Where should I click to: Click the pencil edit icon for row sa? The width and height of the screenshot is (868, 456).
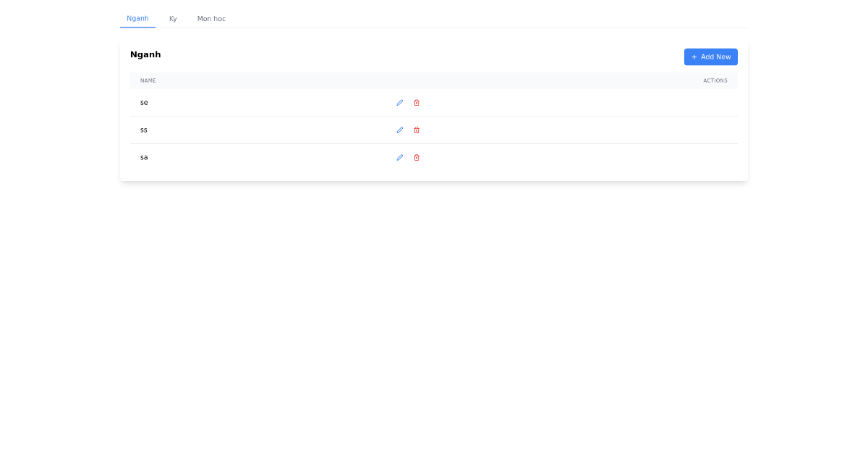pyautogui.click(x=399, y=157)
